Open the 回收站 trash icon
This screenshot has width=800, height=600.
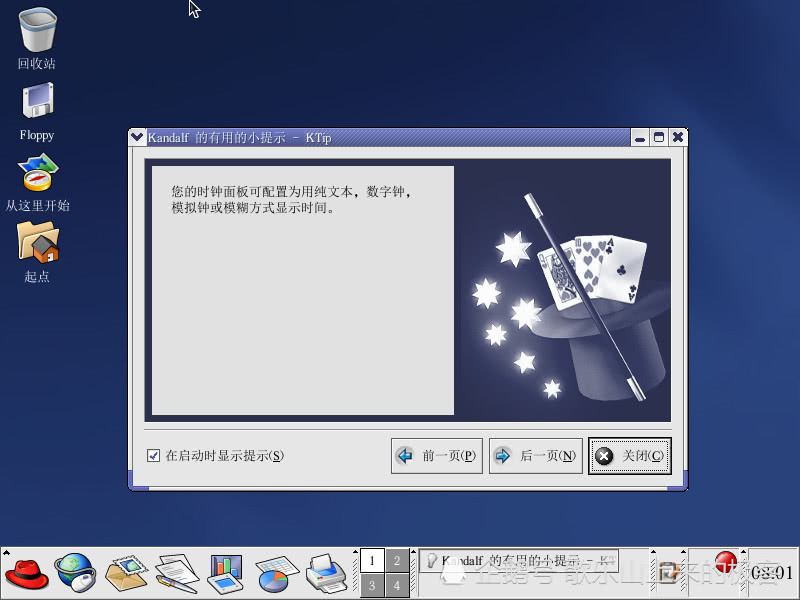point(37,30)
